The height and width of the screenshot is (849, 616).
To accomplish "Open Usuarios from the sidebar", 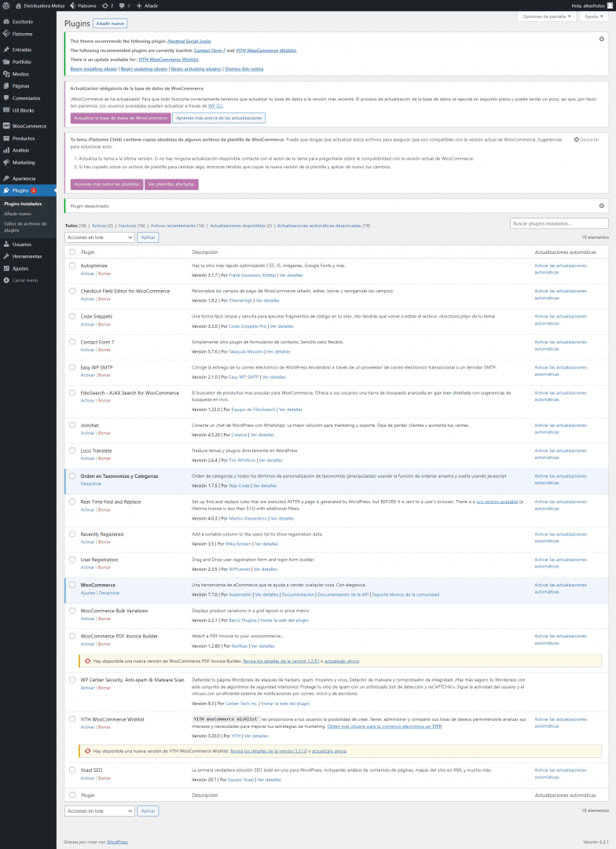I will tap(22, 244).
